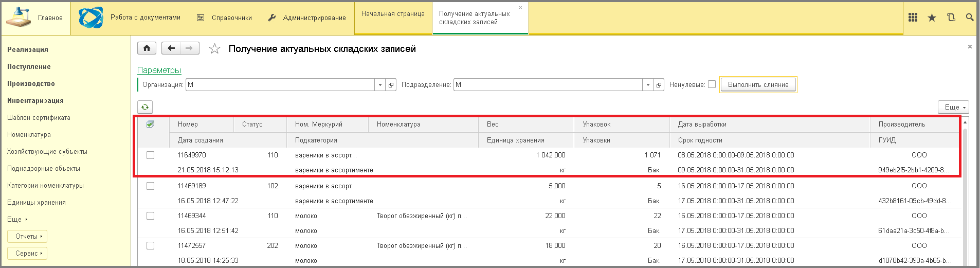Expand the Подразделение dropdown arrow
980x268 pixels.
pos(648,85)
